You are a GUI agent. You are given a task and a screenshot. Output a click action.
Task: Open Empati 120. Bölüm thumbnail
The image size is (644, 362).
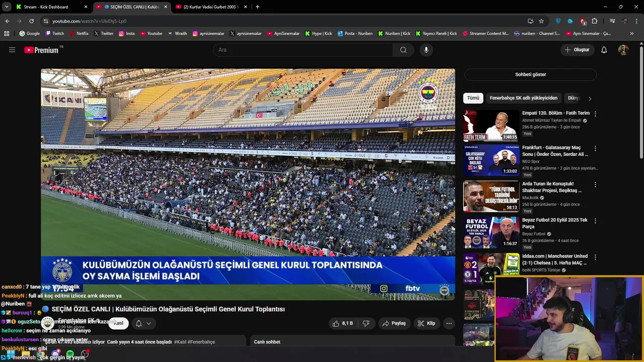click(x=491, y=126)
